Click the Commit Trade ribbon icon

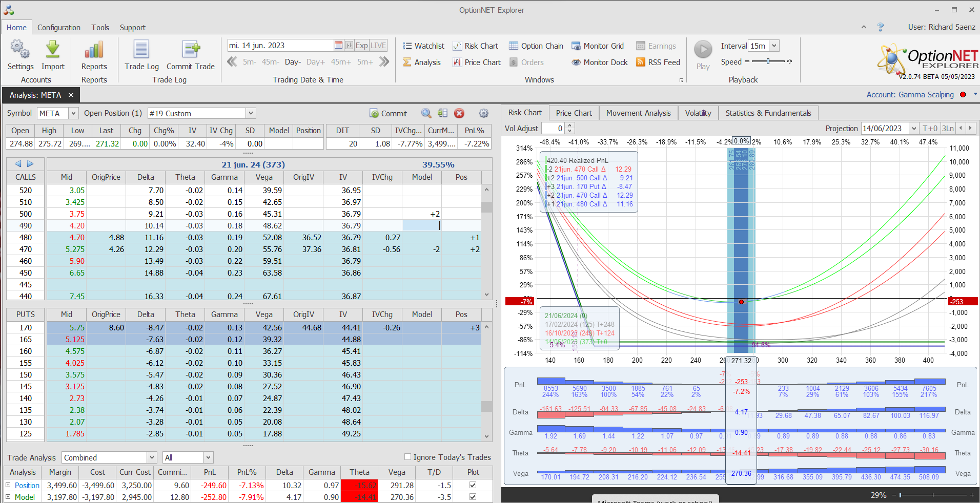click(x=191, y=50)
